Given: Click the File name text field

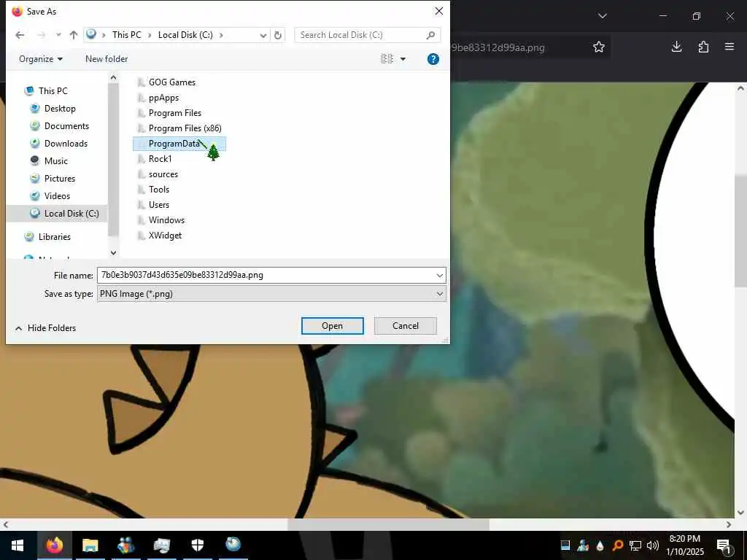Looking at the screenshot, I should [266, 275].
